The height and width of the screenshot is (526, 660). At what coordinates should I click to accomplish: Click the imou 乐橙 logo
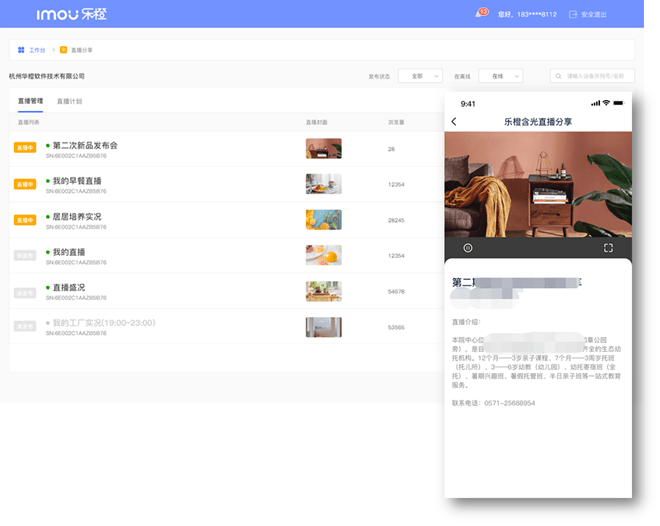71,14
